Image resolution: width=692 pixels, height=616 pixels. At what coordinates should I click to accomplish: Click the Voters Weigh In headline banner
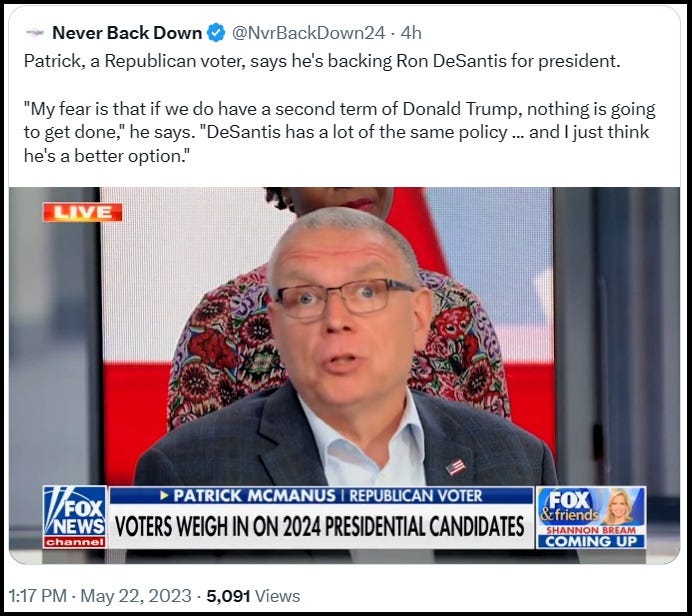320,526
